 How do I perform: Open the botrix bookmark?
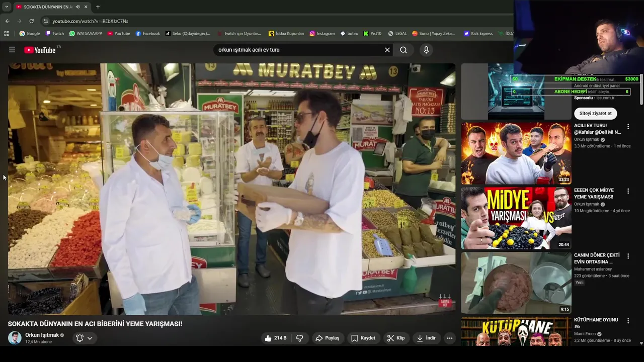click(x=349, y=34)
